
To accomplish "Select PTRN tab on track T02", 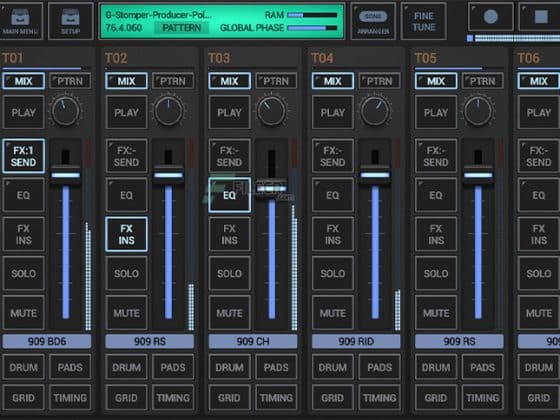I will point(173,81).
